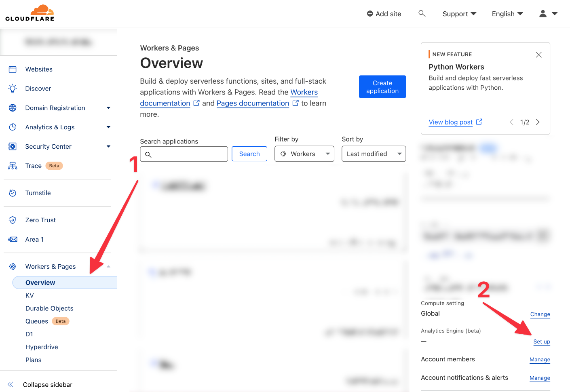Click the Zero Trust shield icon
The image size is (570, 392).
coord(13,220)
